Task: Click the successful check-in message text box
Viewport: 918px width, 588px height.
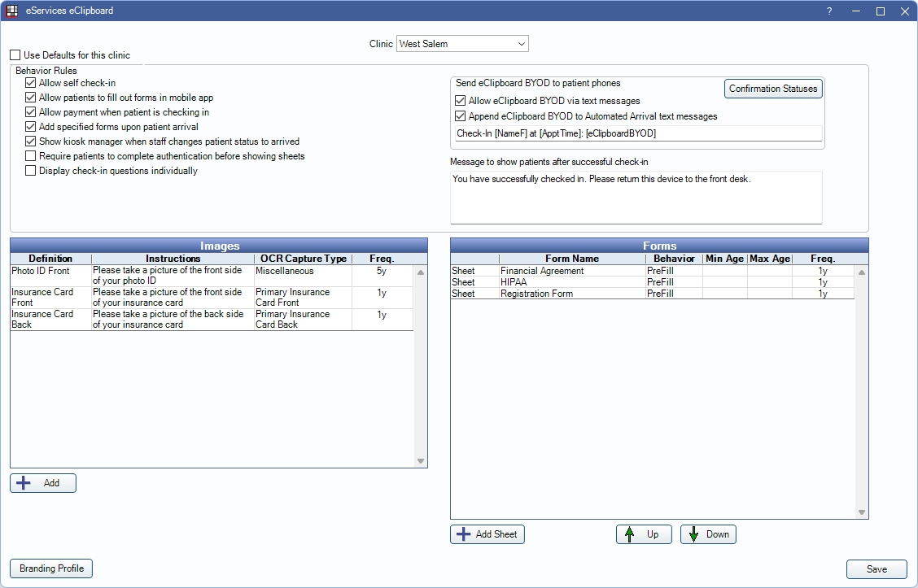Action: coord(636,197)
